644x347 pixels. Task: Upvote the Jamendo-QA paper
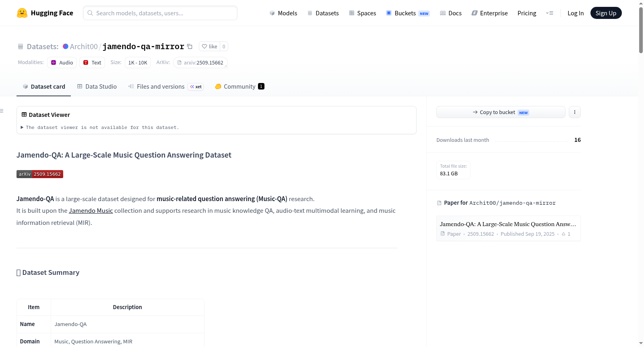(566, 234)
